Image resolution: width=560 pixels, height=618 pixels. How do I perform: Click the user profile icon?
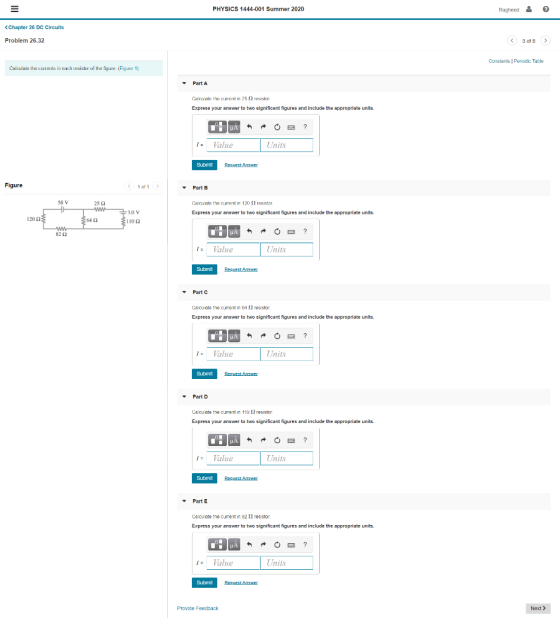tap(529, 9)
